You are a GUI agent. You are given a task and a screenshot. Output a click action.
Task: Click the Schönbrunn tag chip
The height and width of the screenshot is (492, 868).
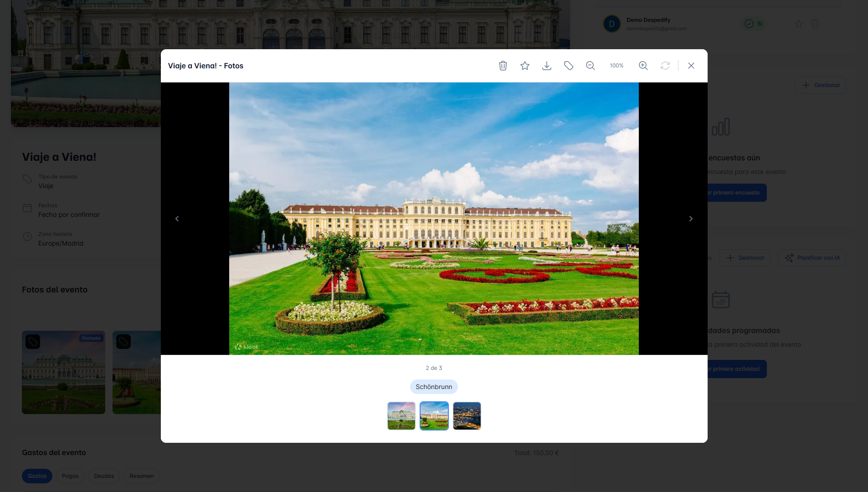434,386
